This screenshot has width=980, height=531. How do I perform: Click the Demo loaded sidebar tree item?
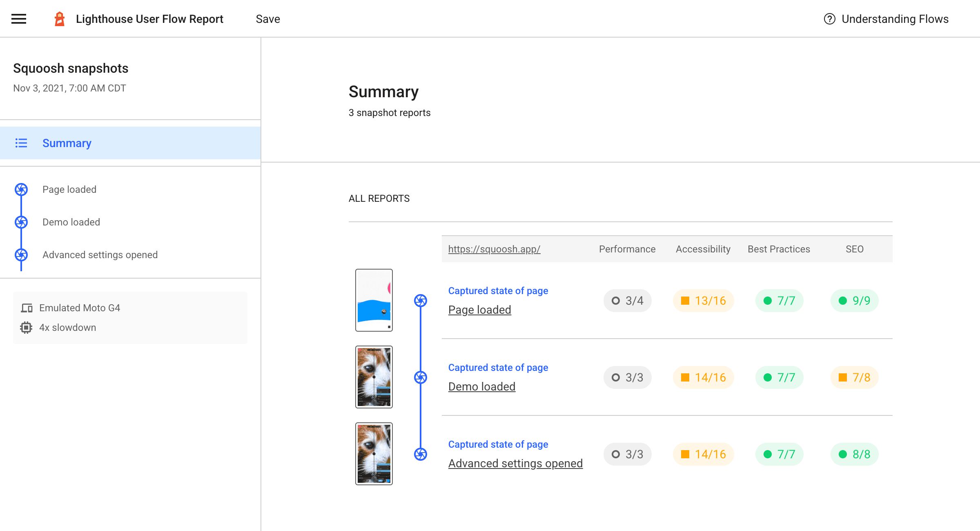point(130,222)
